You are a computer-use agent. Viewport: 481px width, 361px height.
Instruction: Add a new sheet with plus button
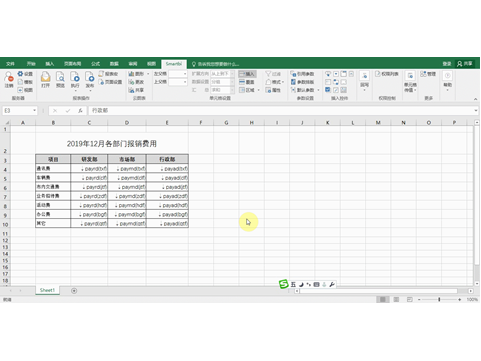pos(74,291)
